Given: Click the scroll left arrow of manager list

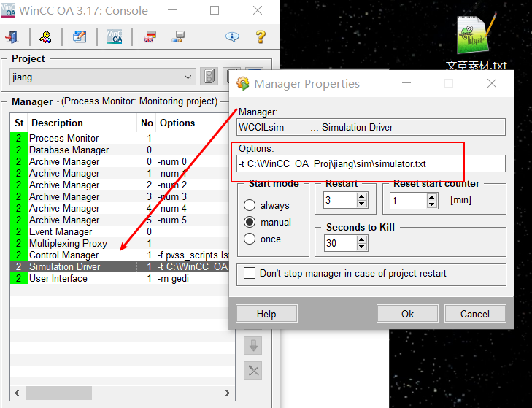Looking at the screenshot, I should (18, 393).
